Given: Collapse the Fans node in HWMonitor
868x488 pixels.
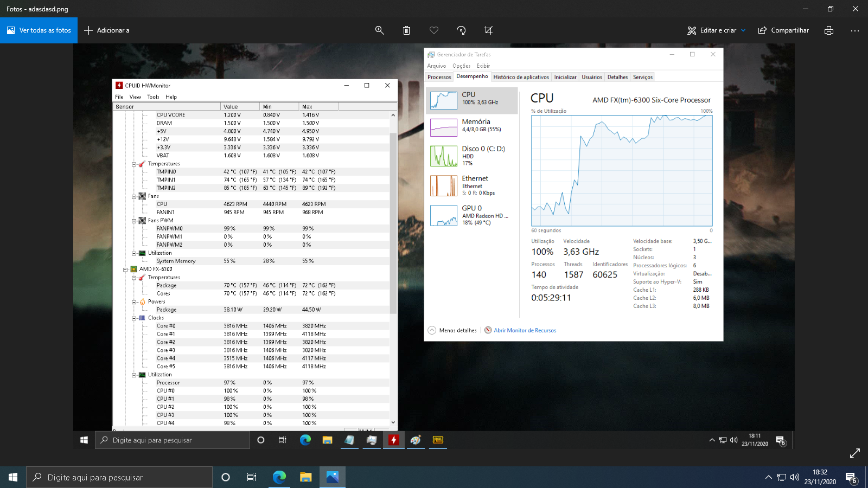Looking at the screenshot, I should click(133, 196).
